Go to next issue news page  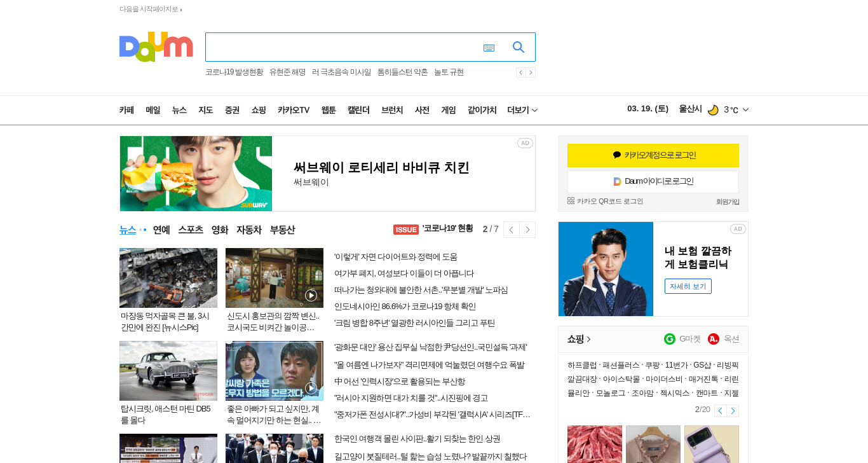527,230
